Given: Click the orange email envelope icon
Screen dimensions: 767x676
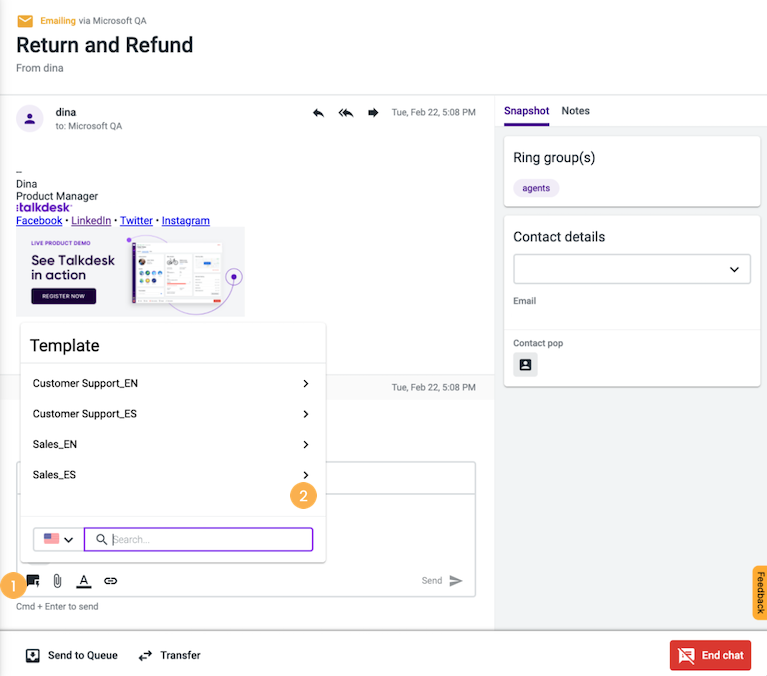Looking at the screenshot, I should click(25, 21).
